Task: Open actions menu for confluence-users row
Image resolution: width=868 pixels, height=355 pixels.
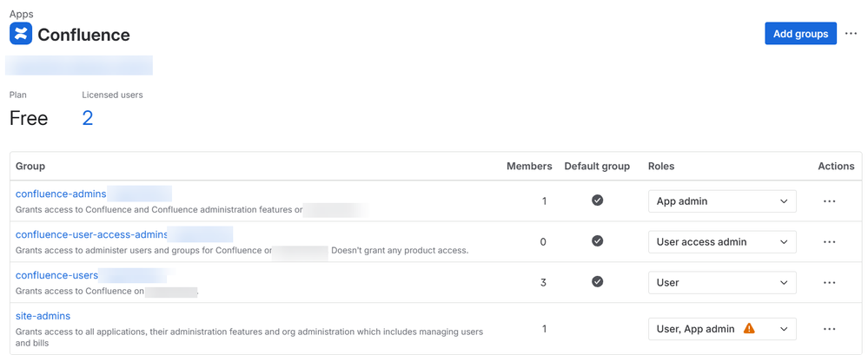Action: pyautogui.click(x=829, y=283)
